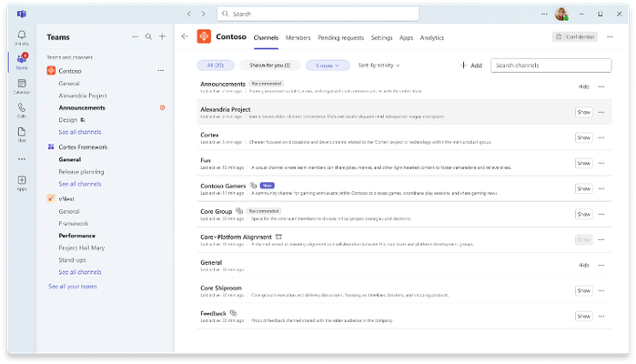
Task: Click the Confidential label button
Action: click(575, 37)
